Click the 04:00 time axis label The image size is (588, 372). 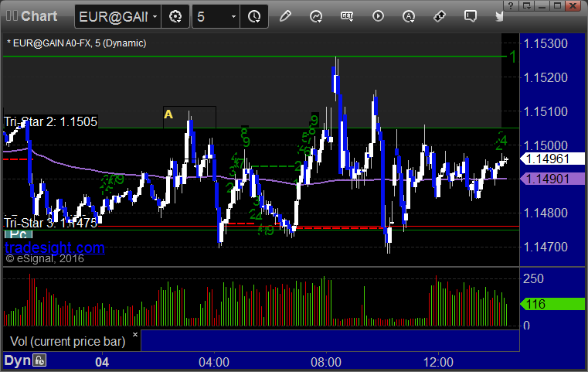pyautogui.click(x=214, y=362)
